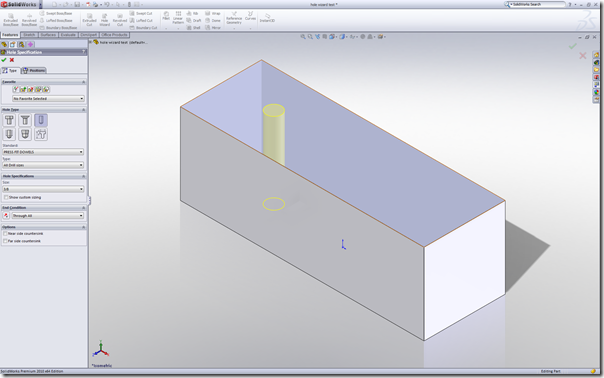Switch to the Sketch tab
The width and height of the screenshot is (604, 378).
[x=29, y=35]
